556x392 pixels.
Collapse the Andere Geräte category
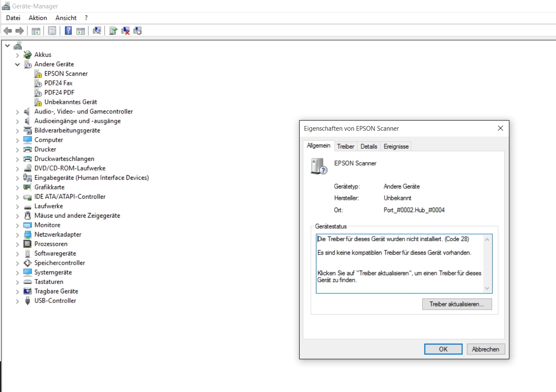pyautogui.click(x=17, y=64)
